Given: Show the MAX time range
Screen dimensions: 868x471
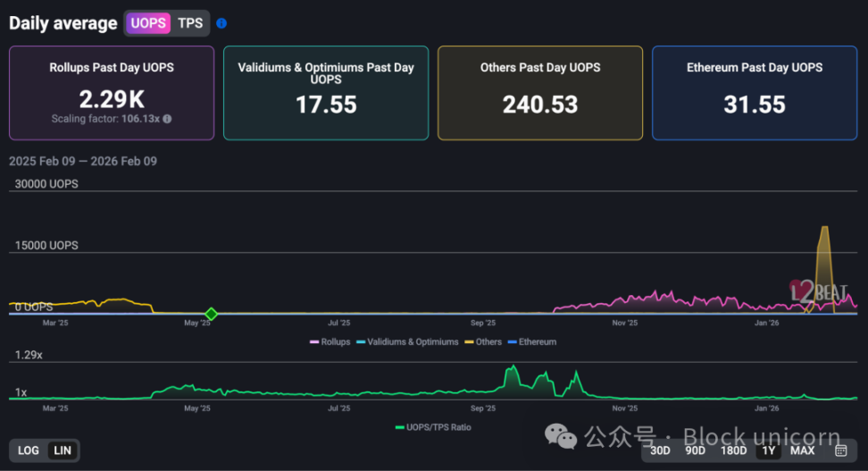Looking at the screenshot, I should [x=802, y=450].
